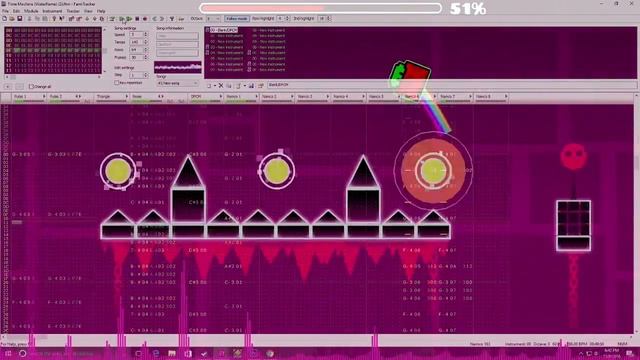This screenshot has width=640, height=360.
Task: Open new instrument type dropdown arrow
Action: click(x=215, y=86)
